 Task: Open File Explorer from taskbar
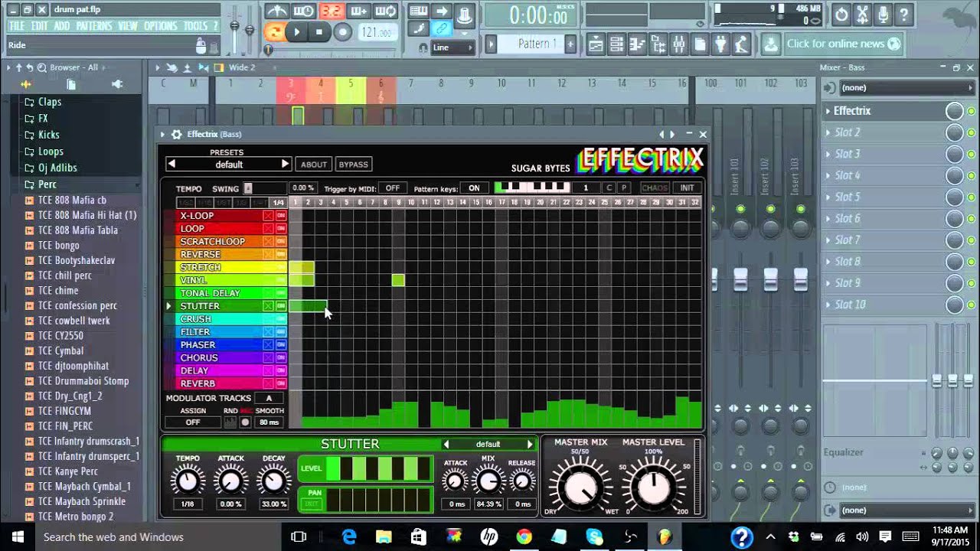384,536
